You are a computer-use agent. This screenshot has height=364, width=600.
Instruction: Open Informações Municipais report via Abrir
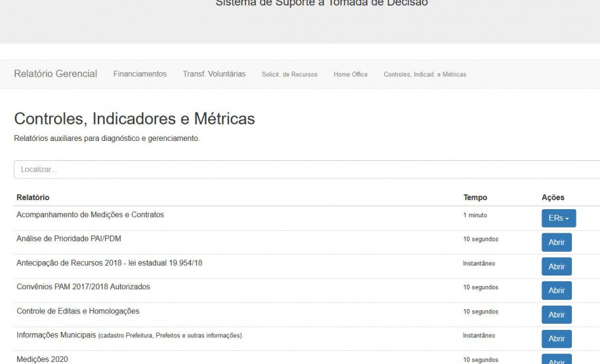pyautogui.click(x=557, y=338)
